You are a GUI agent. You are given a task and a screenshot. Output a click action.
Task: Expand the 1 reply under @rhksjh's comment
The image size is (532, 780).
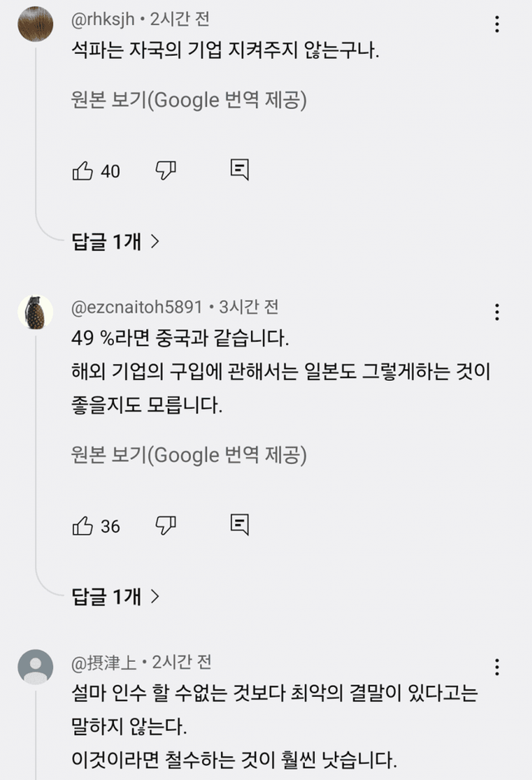coord(115,242)
